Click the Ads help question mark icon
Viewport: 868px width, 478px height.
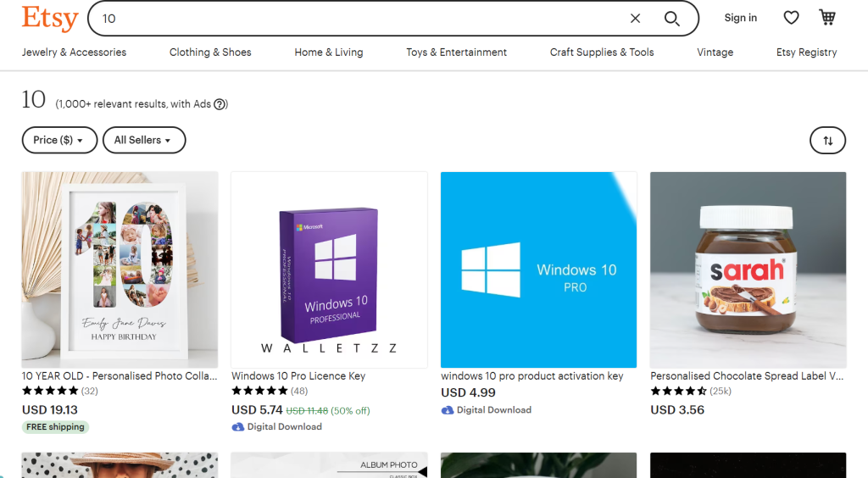(220, 104)
